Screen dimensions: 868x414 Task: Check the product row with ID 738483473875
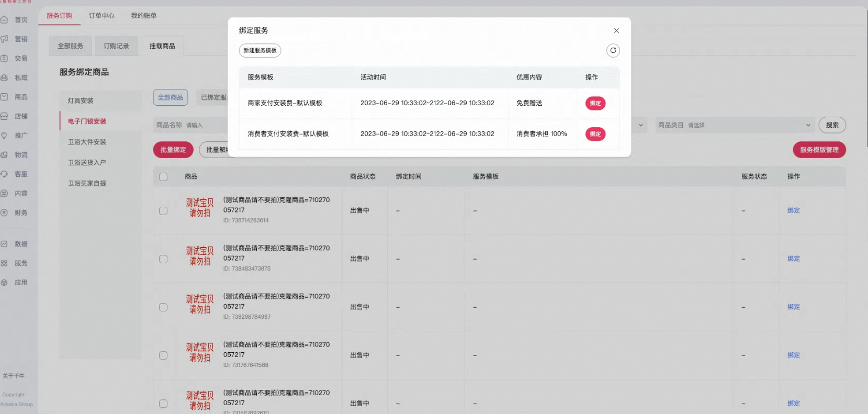click(163, 259)
